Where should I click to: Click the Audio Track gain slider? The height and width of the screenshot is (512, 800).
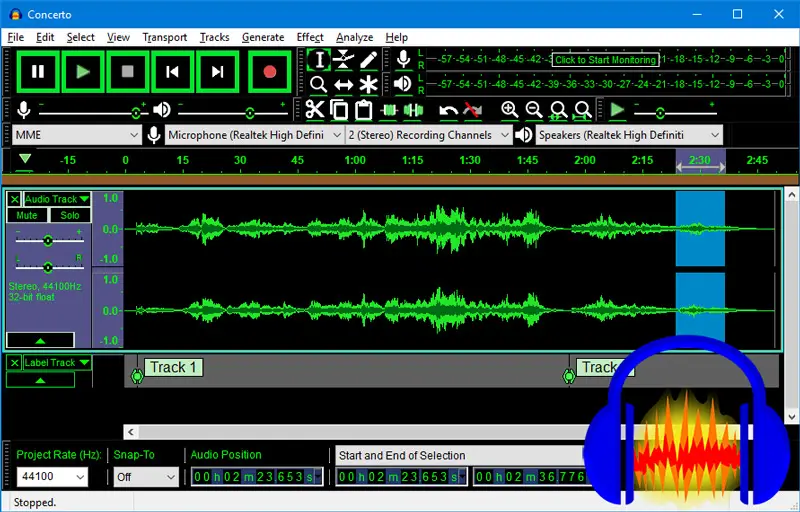pos(48,240)
